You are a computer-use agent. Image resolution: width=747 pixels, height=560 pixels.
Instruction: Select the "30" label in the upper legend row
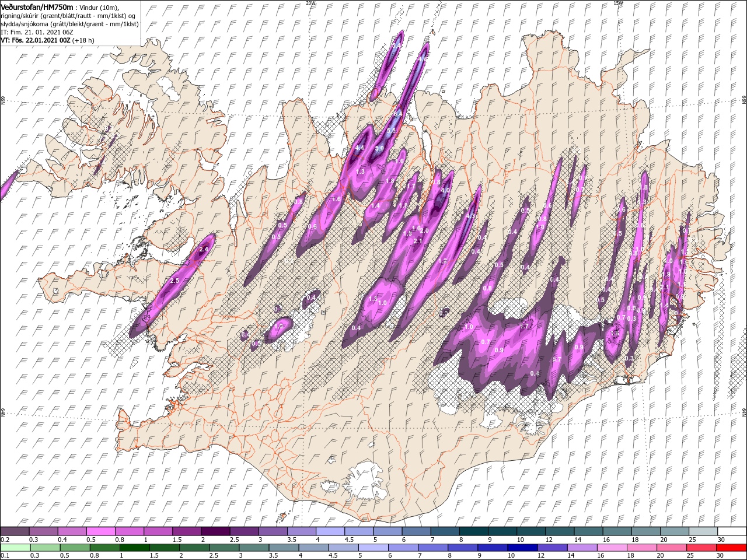pos(721,540)
